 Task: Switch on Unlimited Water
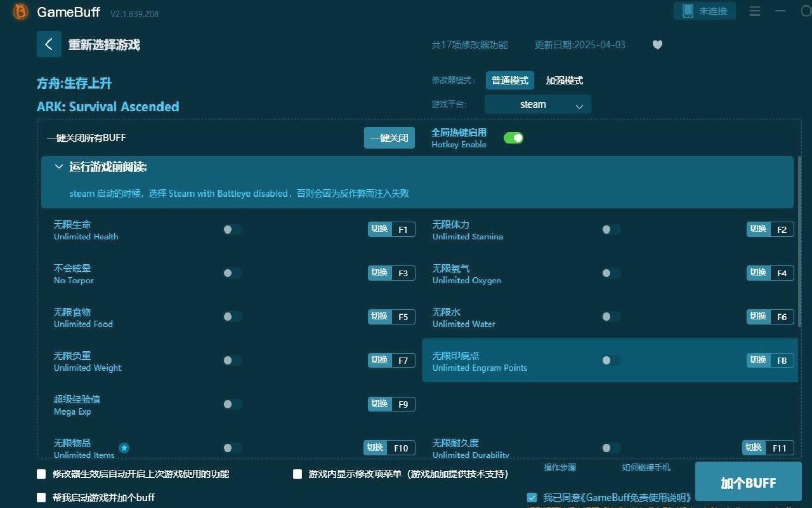(611, 317)
